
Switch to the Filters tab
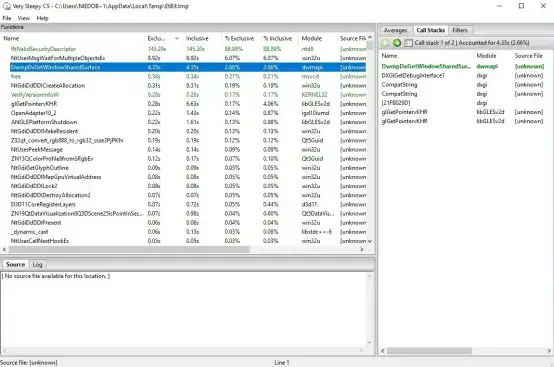(x=460, y=30)
